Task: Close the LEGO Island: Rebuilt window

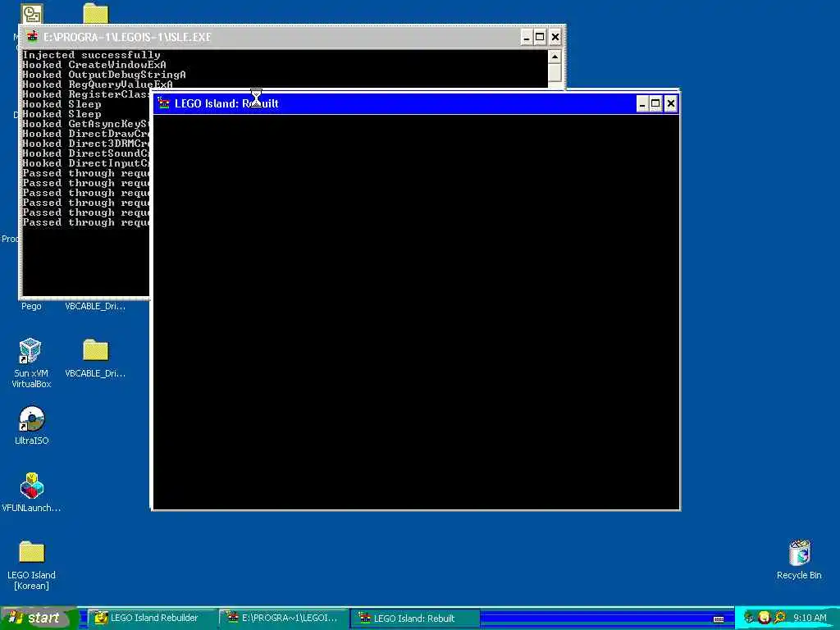Action: coord(670,103)
